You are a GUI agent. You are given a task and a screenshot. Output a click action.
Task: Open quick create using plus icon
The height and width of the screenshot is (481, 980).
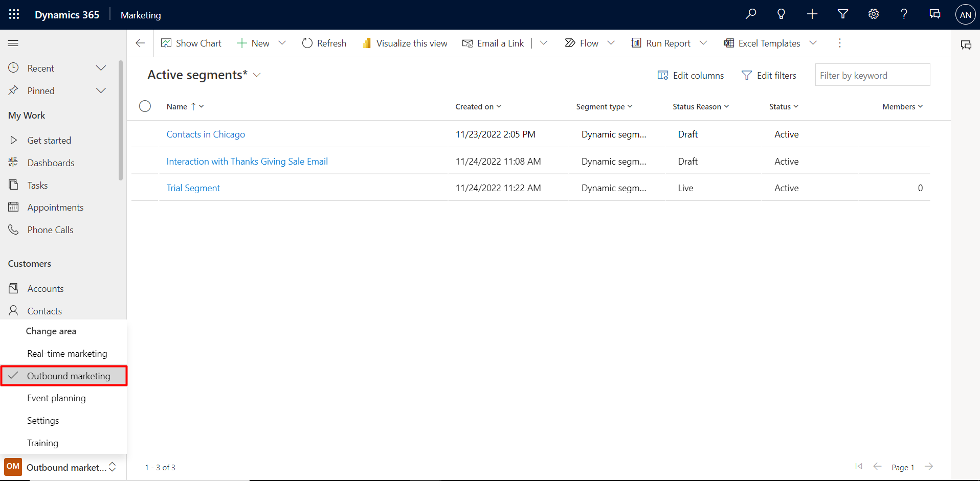tap(812, 14)
